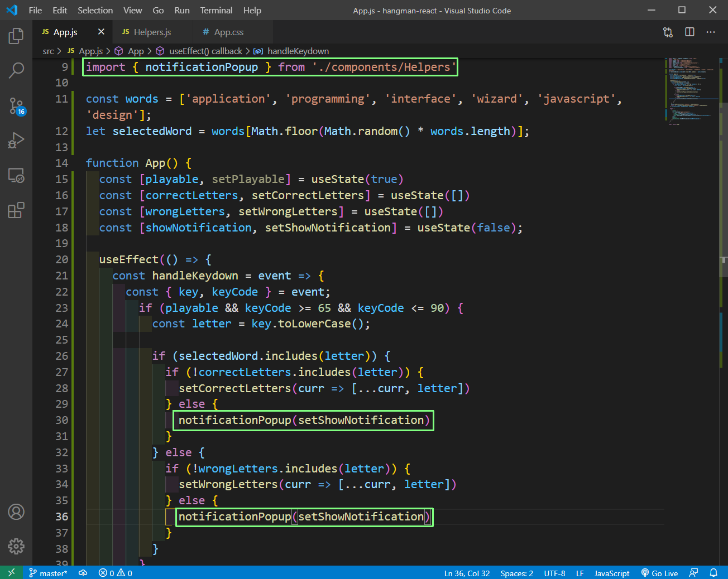Click line number 14 in gutter
This screenshot has width=728, height=579.
click(x=61, y=163)
